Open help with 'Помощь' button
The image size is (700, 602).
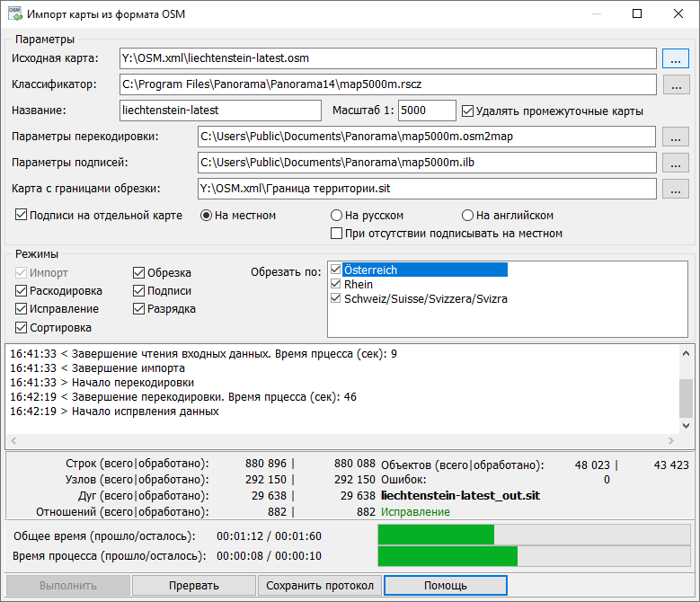[x=446, y=586]
